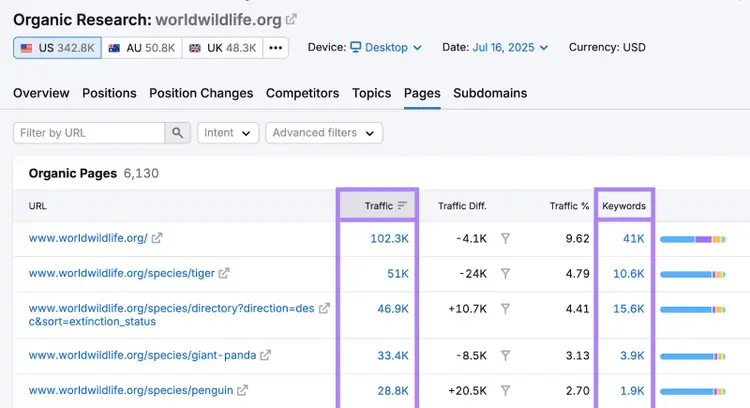
Task: Open the more countries ellipsis button
Action: tap(276, 48)
